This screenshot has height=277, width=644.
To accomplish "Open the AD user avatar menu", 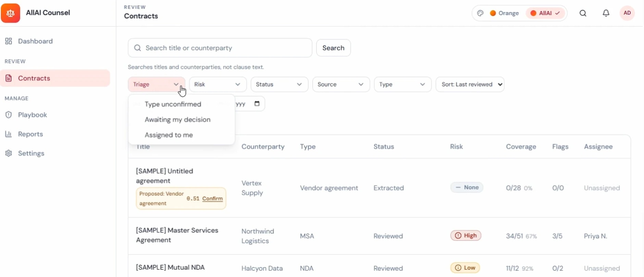I will coord(627,13).
